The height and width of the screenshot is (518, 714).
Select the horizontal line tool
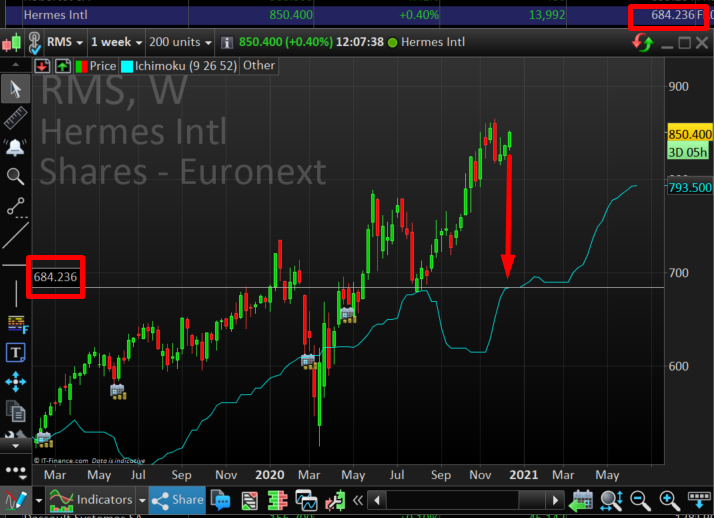14,265
